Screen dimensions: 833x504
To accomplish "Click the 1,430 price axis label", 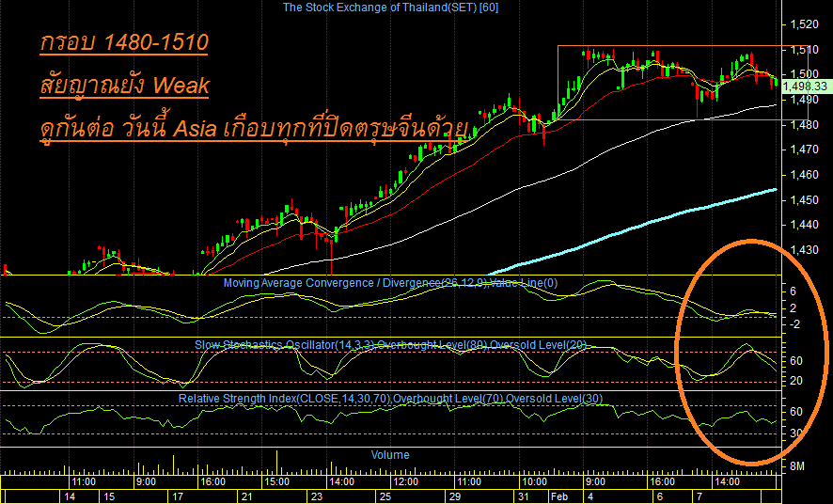I will click(x=804, y=249).
